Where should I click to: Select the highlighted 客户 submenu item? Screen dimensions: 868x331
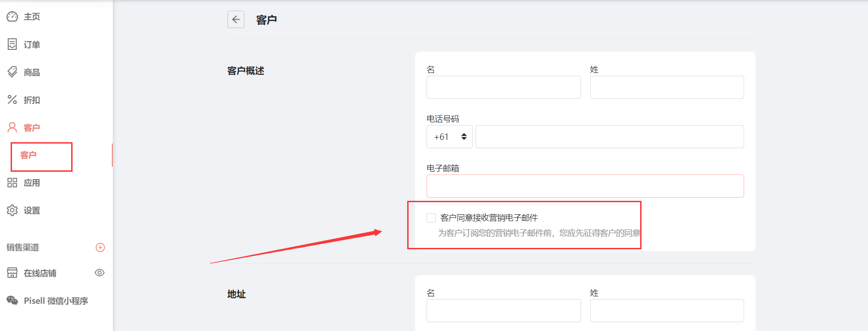(x=28, y=155)
